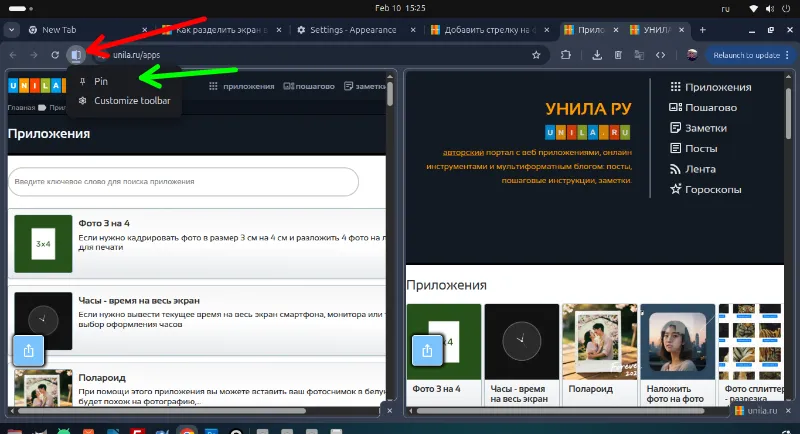800x434 pixels.
Task: Open Полароид title in left pane list
Action: pyautogui.click(x=102, y=378)
